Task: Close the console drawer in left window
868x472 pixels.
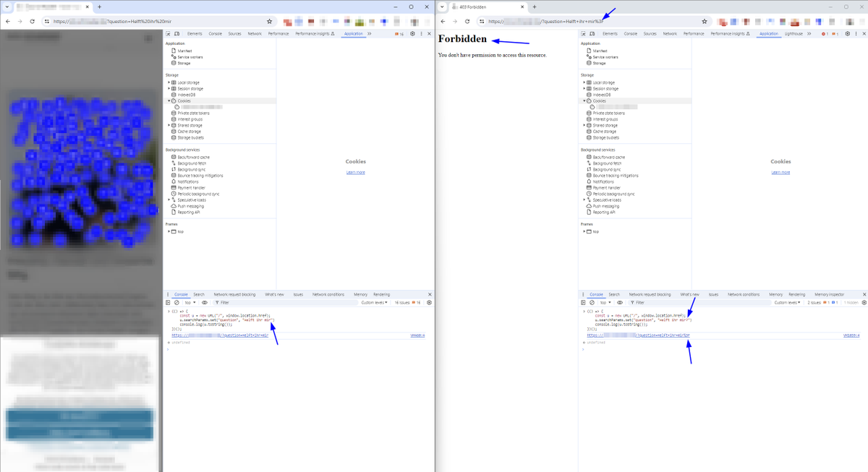Action: (430, 294)
